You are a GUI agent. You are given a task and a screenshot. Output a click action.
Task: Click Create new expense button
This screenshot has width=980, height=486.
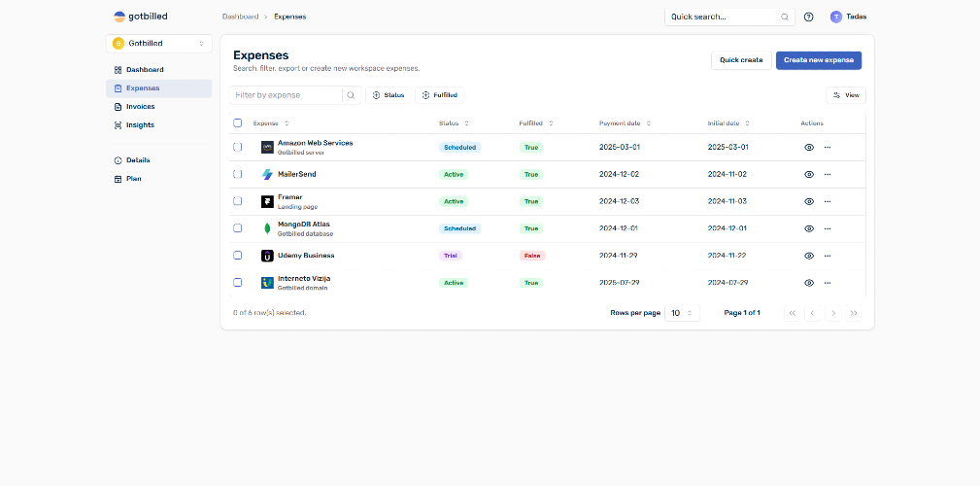819,60
